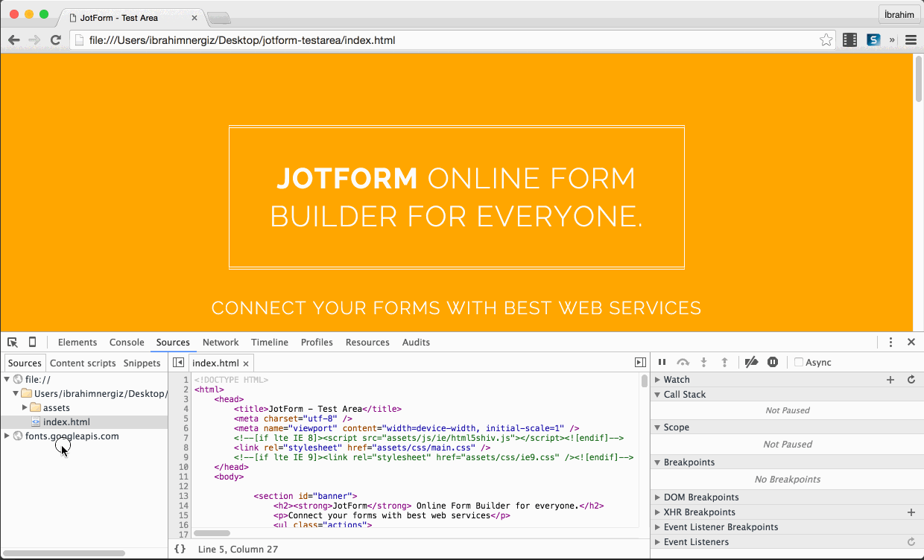Viewport: 924px width, 560px height.
Task: Add a watch expression
Action: [x=890, y=380]
